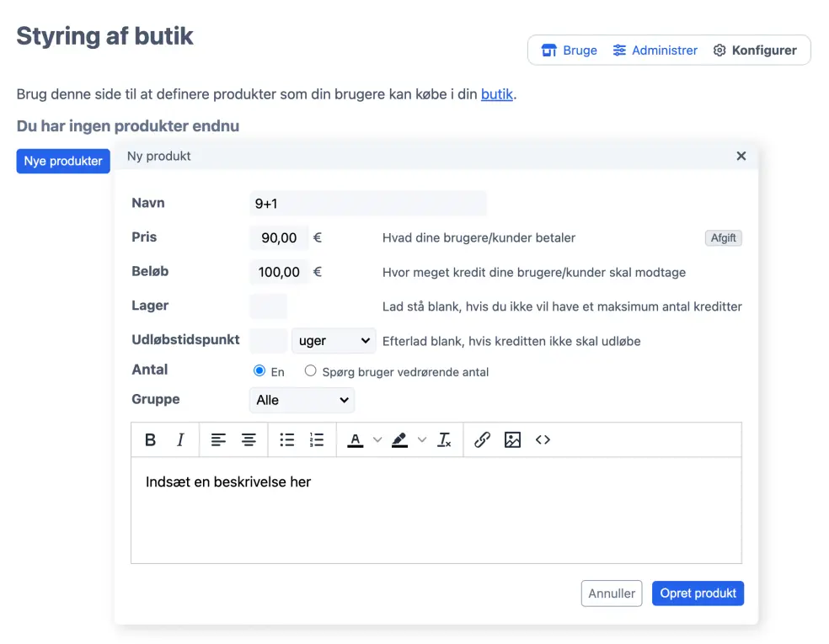Insert an image into description
Viewport: 829px width, 644px height.
(512, 439)
